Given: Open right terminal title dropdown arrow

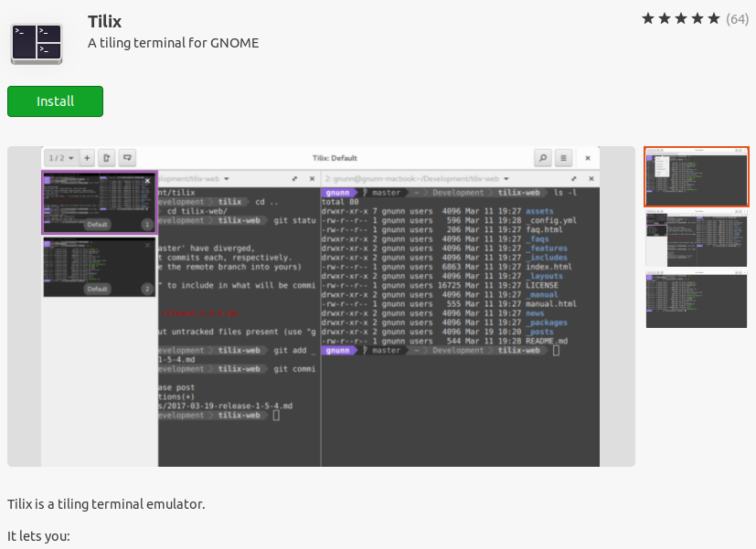Looking at the screenshot, I should click(x=506, y=179).
